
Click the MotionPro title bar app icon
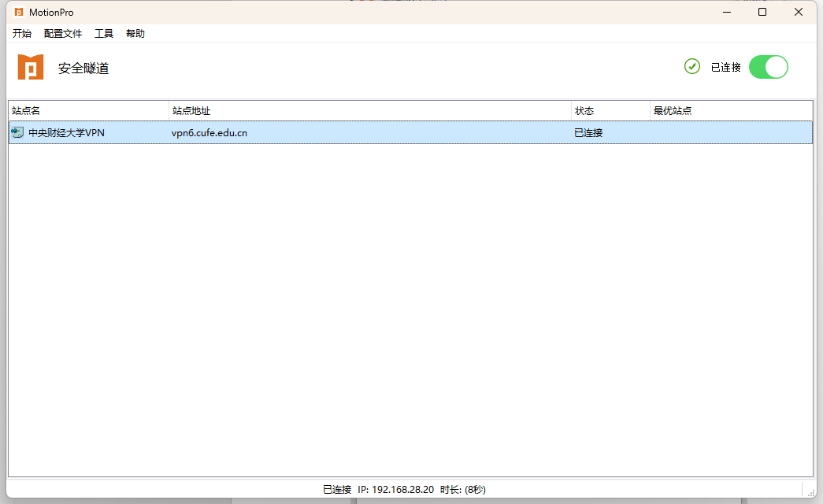19,12
